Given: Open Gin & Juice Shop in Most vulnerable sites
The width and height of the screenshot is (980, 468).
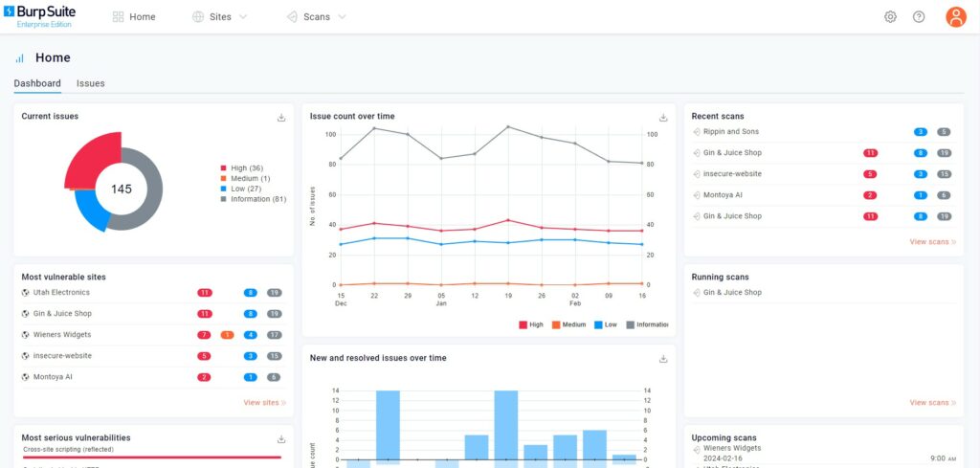Looking at the screenshot, I should 62,314.
